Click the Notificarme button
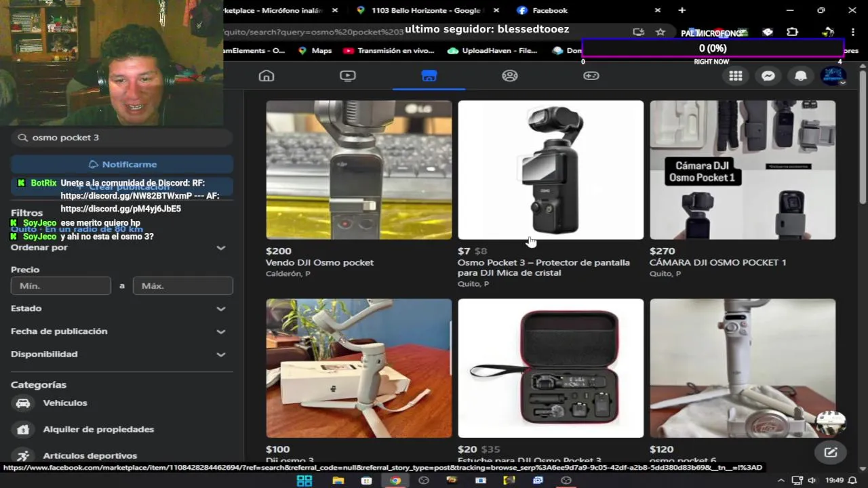The image size is (868, 488). pyautogui.click(x=122, y=165)
